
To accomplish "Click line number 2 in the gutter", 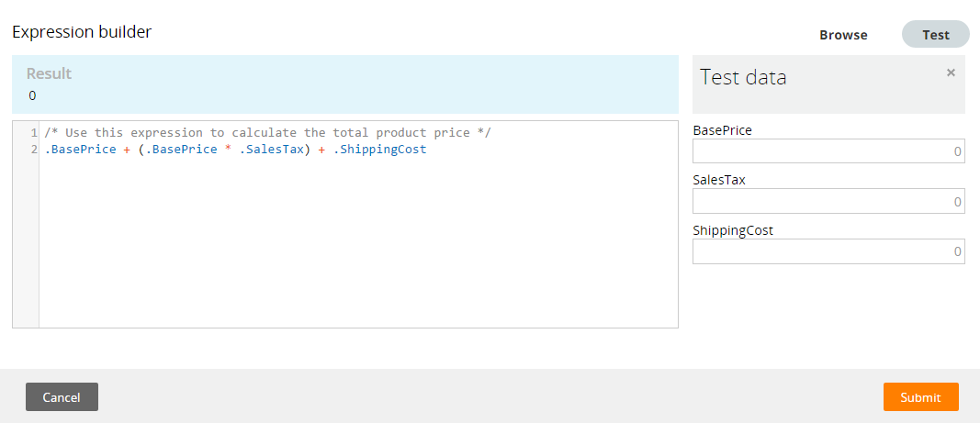I will (34, 150).
